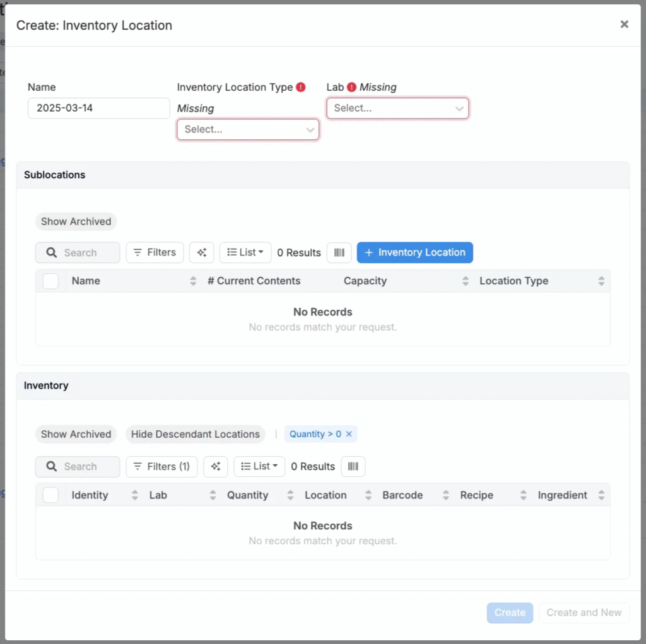Click the Name input field
Screen dimensions: 646x644
98,108
